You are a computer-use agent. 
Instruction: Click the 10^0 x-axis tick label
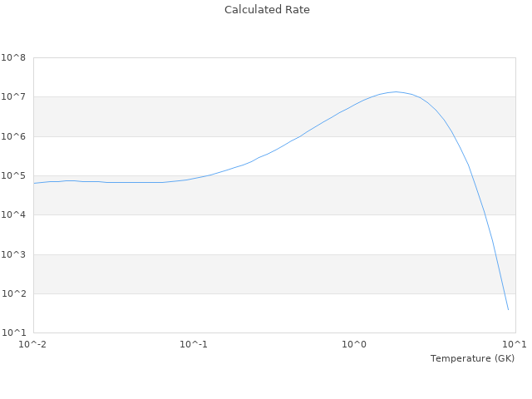click(x=355, y=344)
